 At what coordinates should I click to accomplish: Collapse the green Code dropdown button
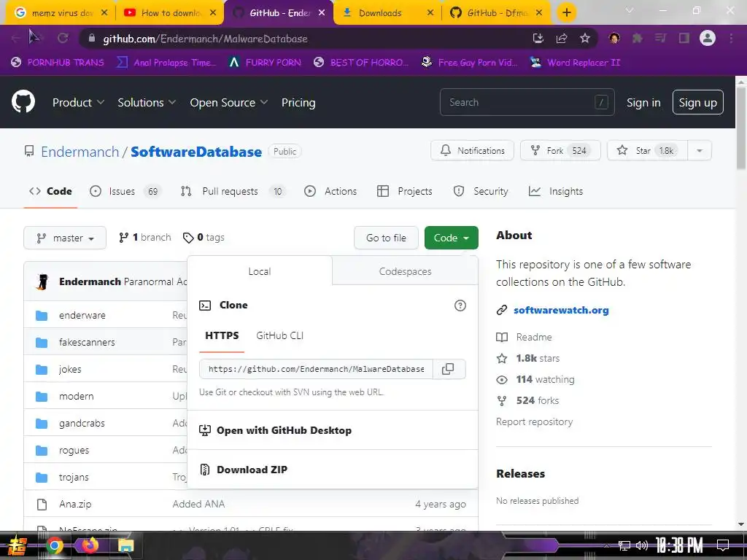click(x=451, y=238)
